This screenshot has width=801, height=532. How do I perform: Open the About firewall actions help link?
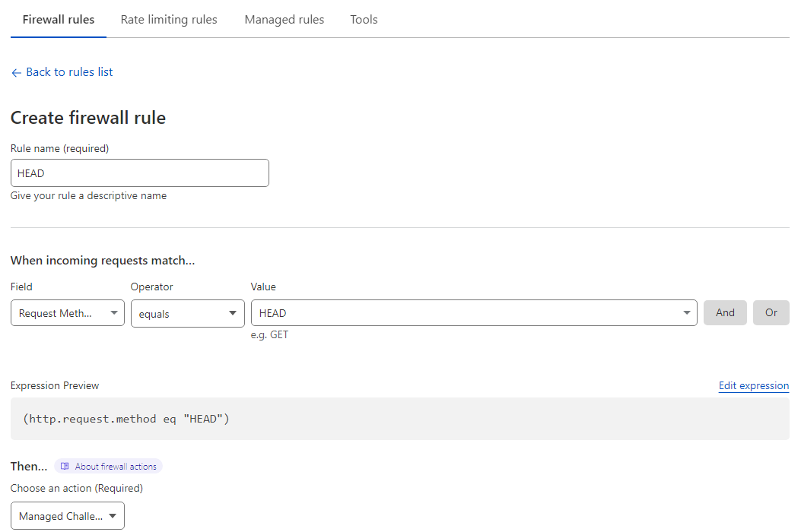click(x=115, y=467)
